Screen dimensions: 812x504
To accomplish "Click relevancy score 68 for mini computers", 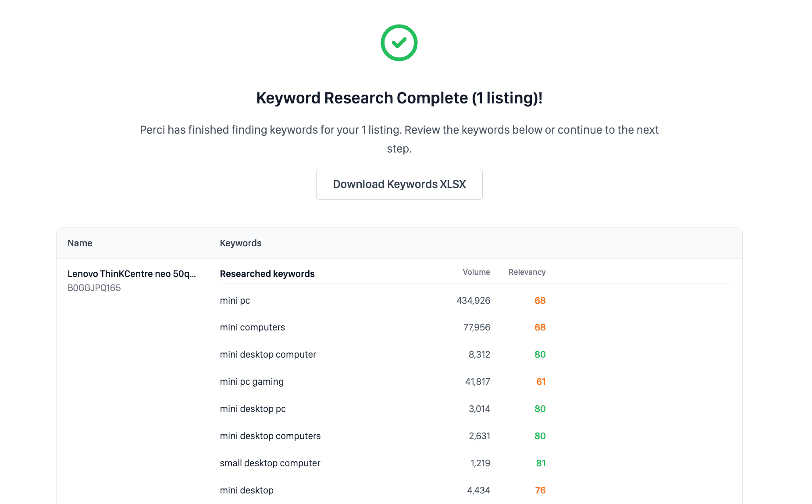I will [x=540, y=327].
